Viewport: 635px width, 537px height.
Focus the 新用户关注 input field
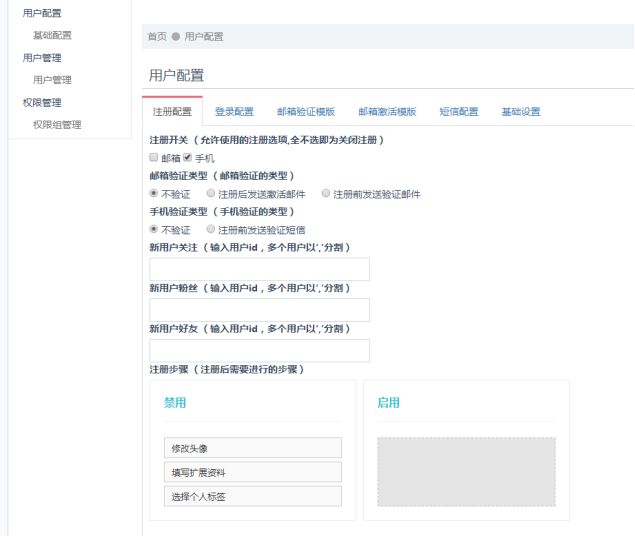(x=259, y=269)
